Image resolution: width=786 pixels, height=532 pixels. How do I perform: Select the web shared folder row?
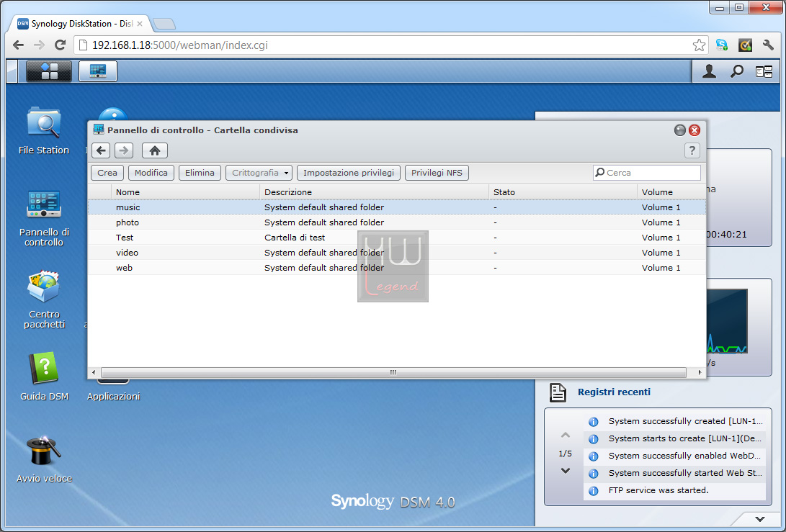[396, 268]
